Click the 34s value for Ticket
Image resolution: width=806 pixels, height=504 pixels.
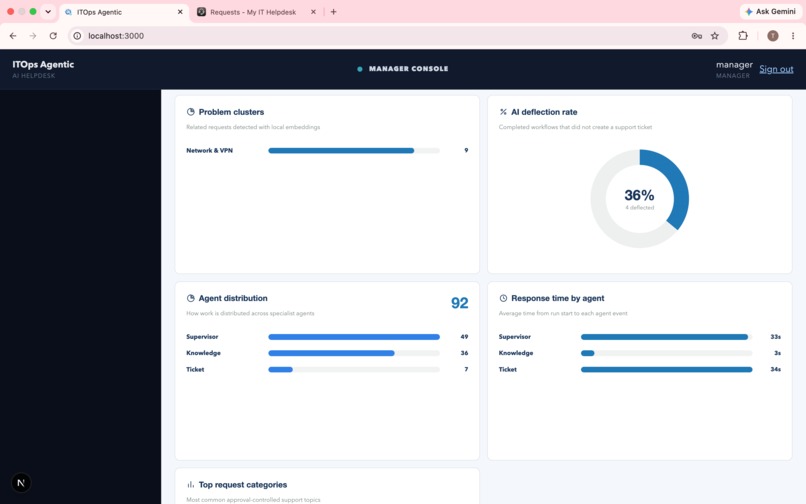(776, 370)
